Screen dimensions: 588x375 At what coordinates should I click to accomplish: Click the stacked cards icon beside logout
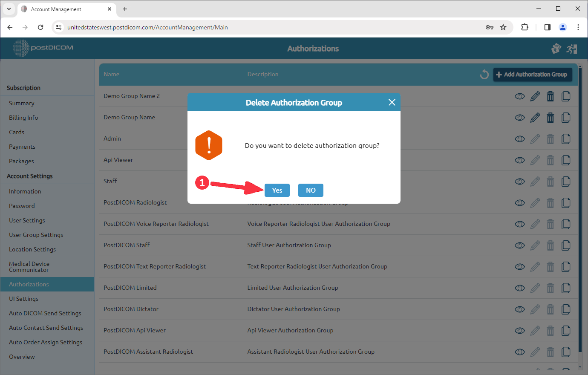click(x=556, y=49)
